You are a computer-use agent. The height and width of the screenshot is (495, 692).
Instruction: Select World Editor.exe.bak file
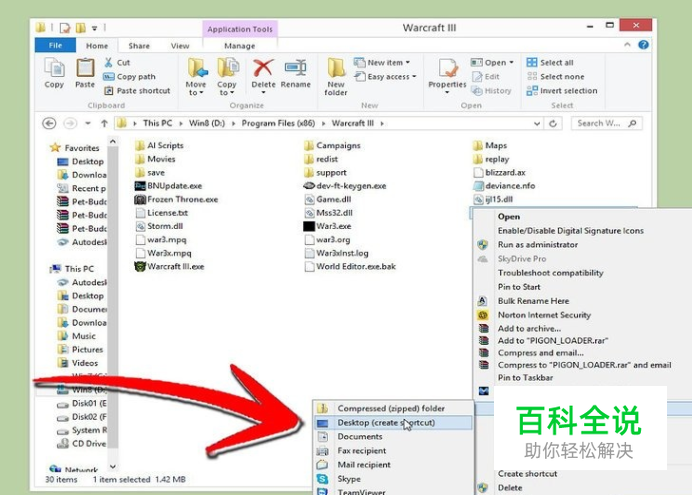point(350,266)
